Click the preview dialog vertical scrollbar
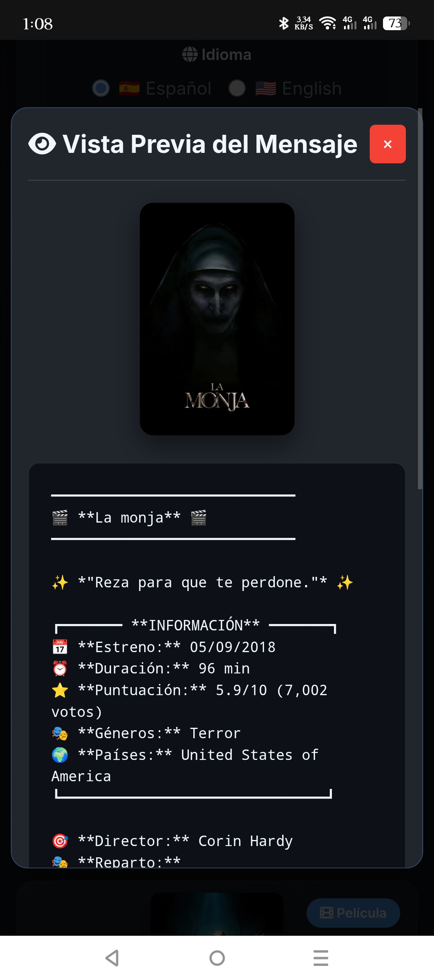Image resolution: width=434 pixels, height=980 pixels. click(x=420, y=299)
